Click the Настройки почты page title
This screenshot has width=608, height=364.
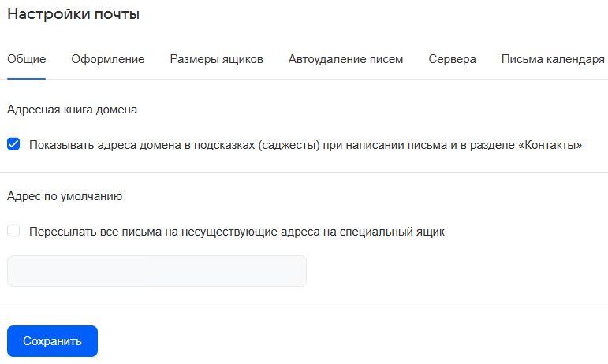[x=73, y=14]
